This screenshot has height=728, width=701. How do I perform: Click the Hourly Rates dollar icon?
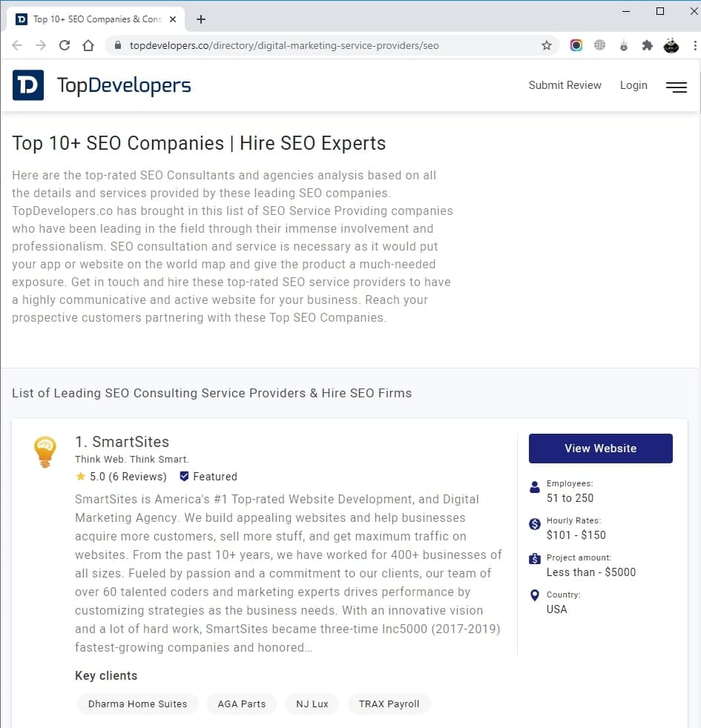pos(535,524)
